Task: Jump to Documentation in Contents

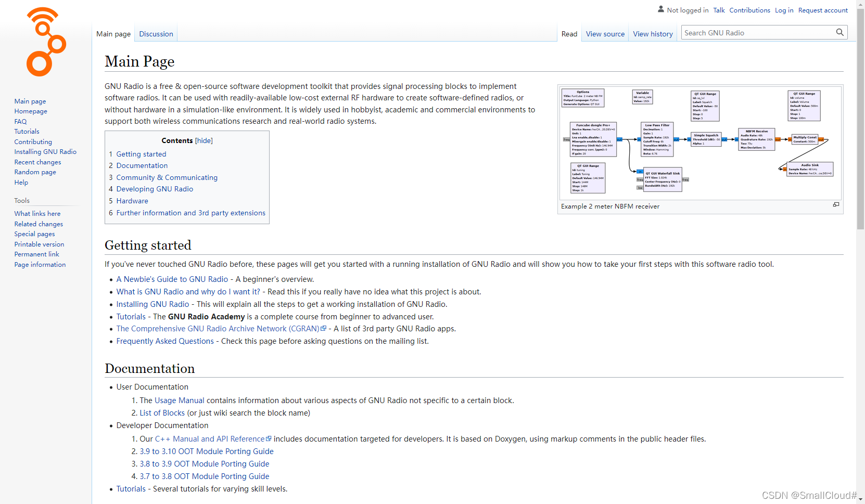Action: [x=142, y=165]
